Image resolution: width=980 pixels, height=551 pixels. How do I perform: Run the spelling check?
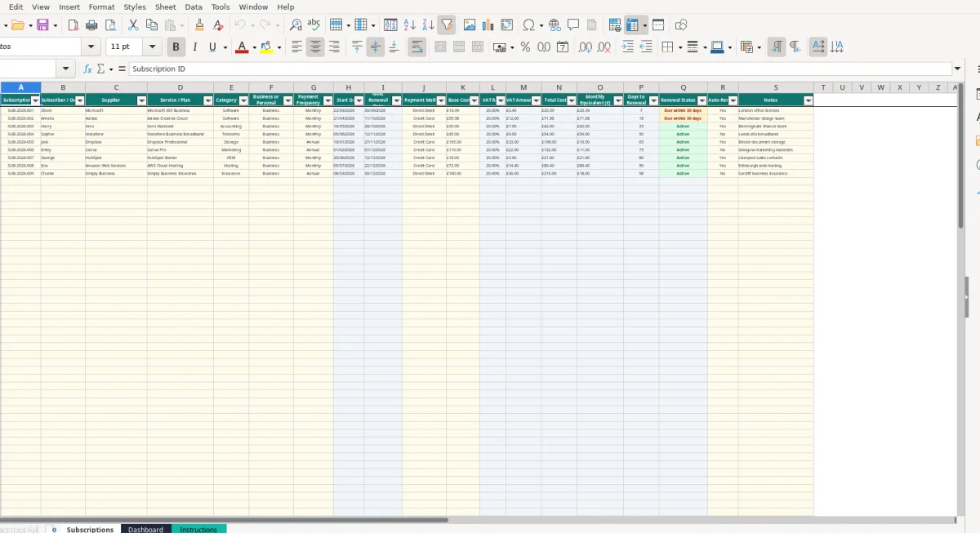coord(313,25)
